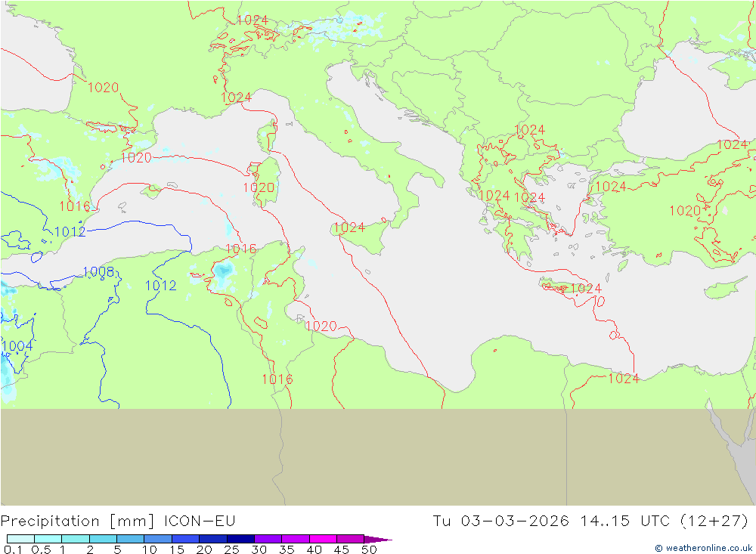Select the "ICON-EU" model name text

(x=200, y=522)
